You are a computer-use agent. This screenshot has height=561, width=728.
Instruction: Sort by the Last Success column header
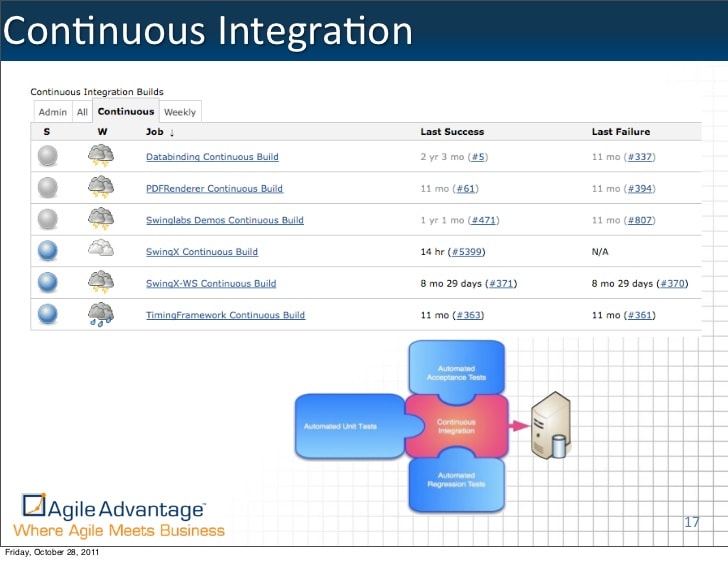451,131
